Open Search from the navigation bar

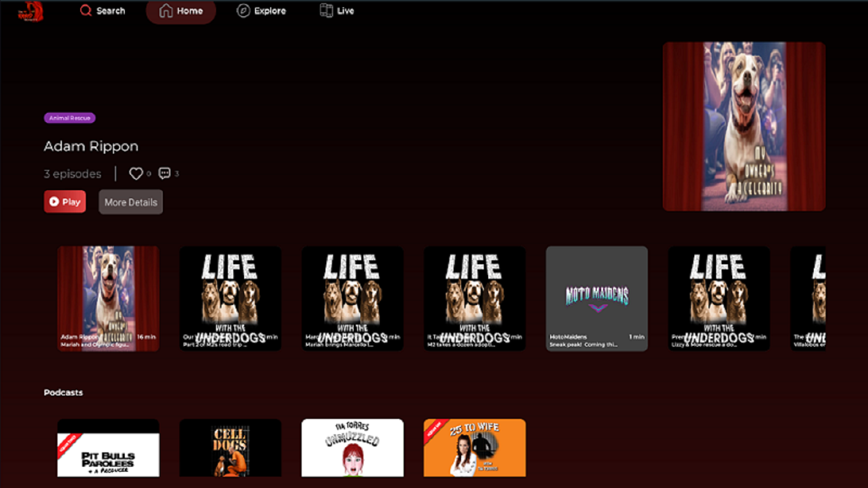click(x=103, y=11)
